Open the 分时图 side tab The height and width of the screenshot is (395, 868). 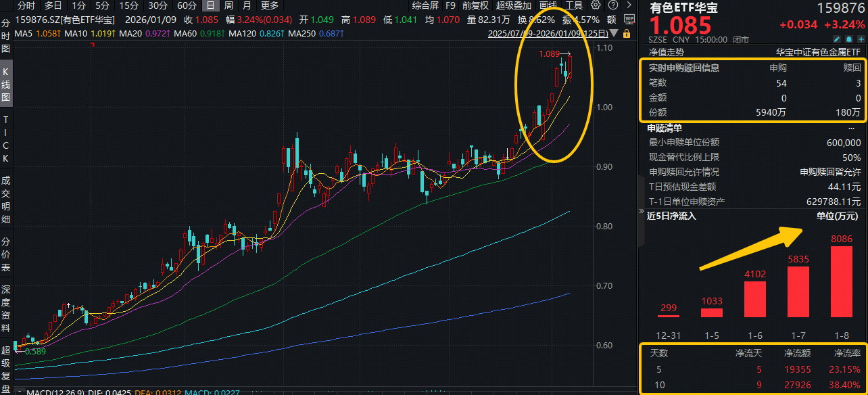(x=6, y=37)
